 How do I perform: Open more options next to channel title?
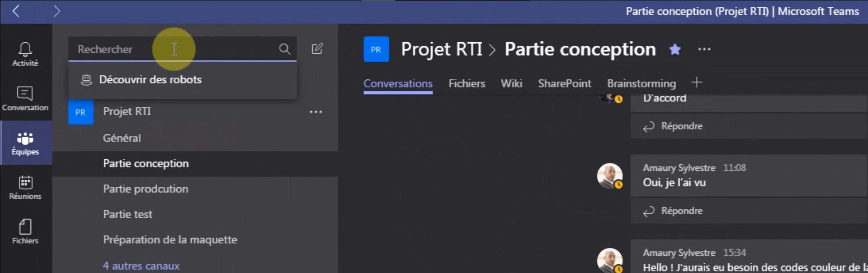pos(704,50)
